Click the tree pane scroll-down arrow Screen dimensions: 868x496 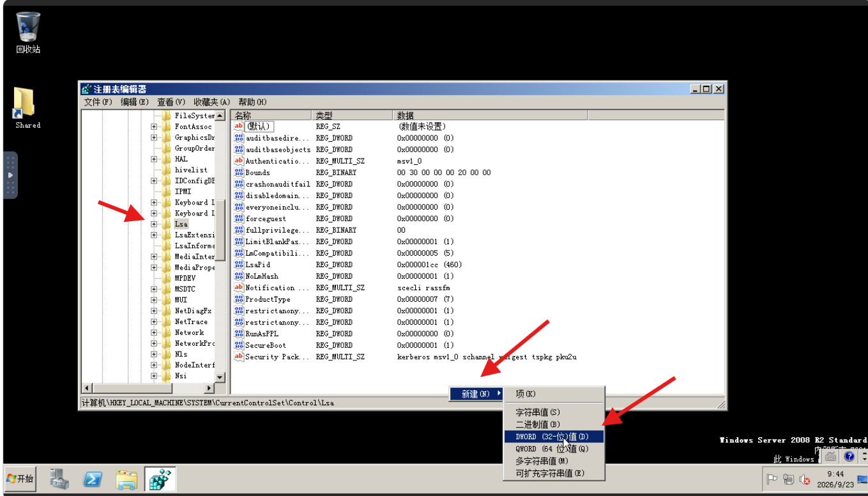point(220,377)
